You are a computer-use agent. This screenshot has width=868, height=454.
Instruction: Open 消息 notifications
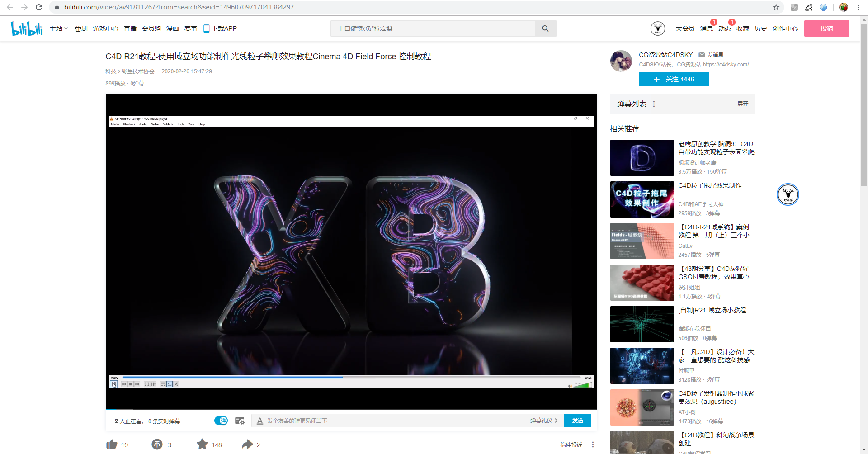tap(706, 28)
